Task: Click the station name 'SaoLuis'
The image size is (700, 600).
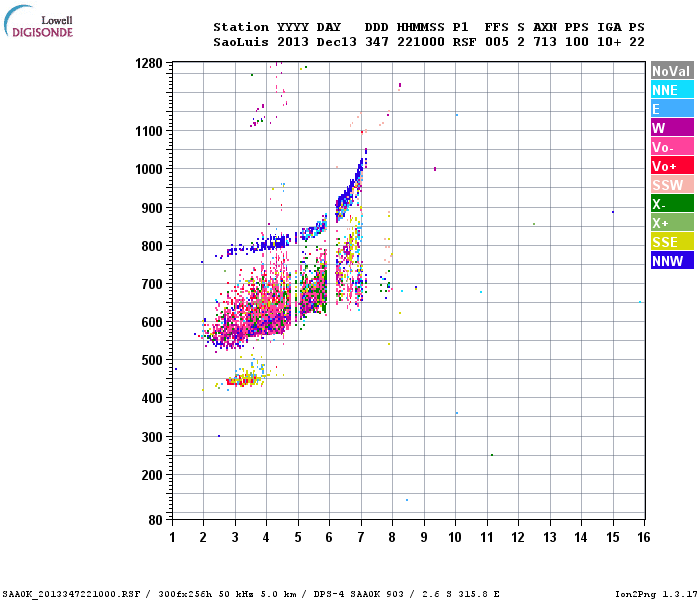Action: [x=241, y=42]
